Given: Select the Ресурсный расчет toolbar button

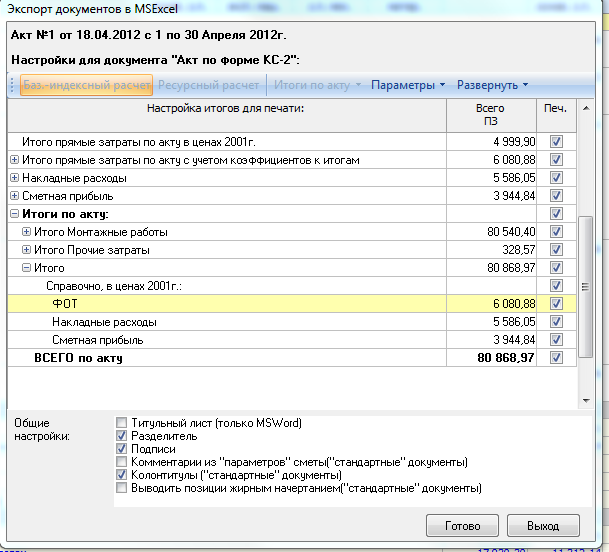Looking at the screenshot, I should [209, 85].
